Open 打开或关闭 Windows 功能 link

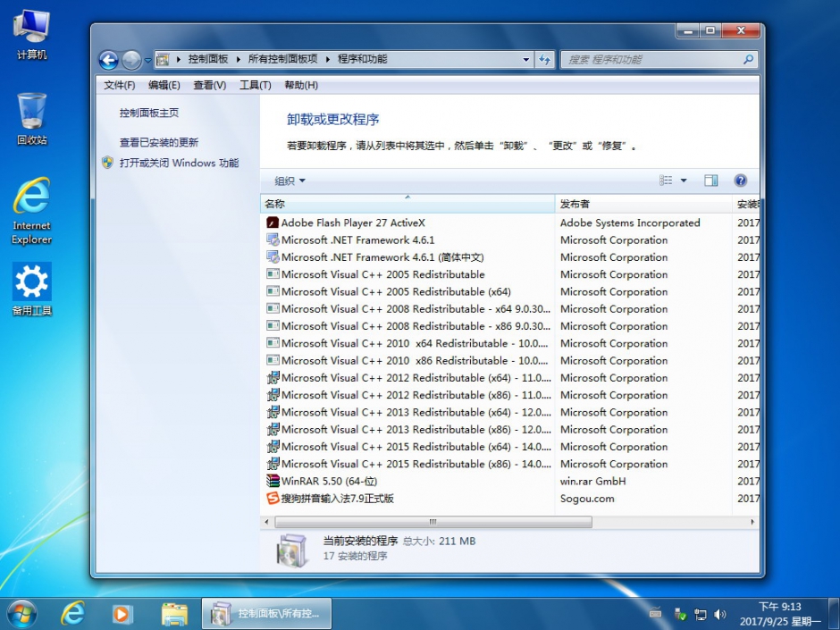[x=179, y=163]
